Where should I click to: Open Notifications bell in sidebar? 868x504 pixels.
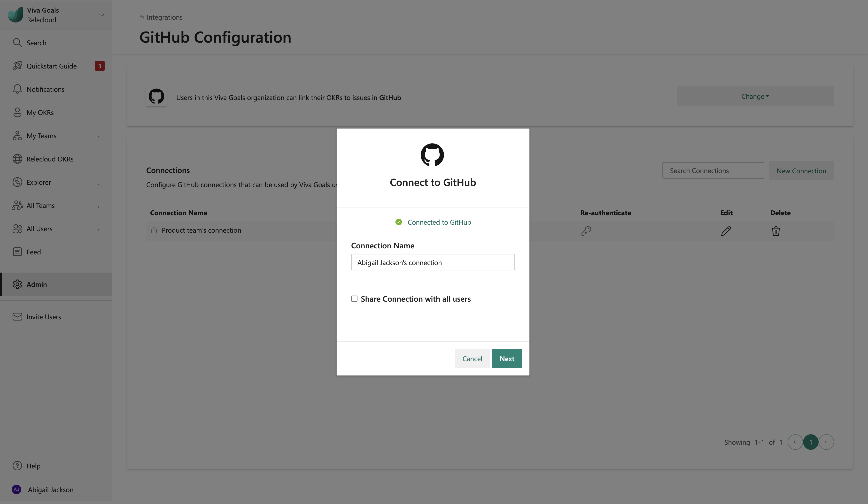click(x=17, y=89)
